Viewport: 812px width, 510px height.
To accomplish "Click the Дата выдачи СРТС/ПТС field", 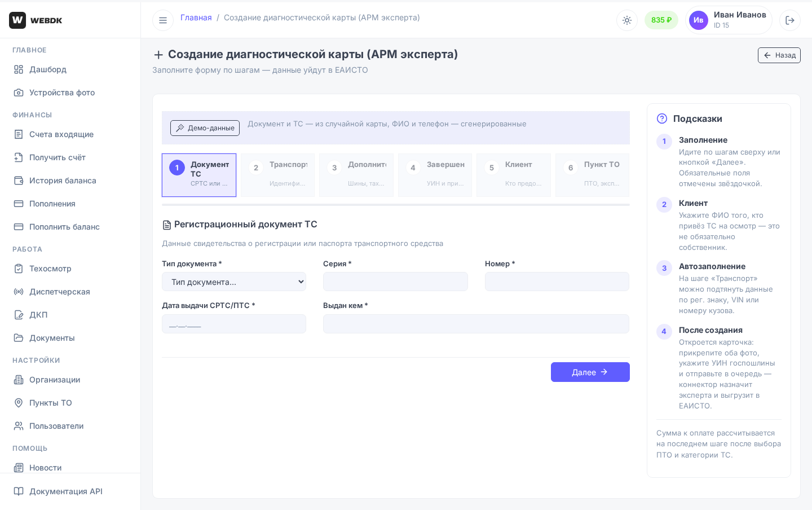I will point(234,324).
